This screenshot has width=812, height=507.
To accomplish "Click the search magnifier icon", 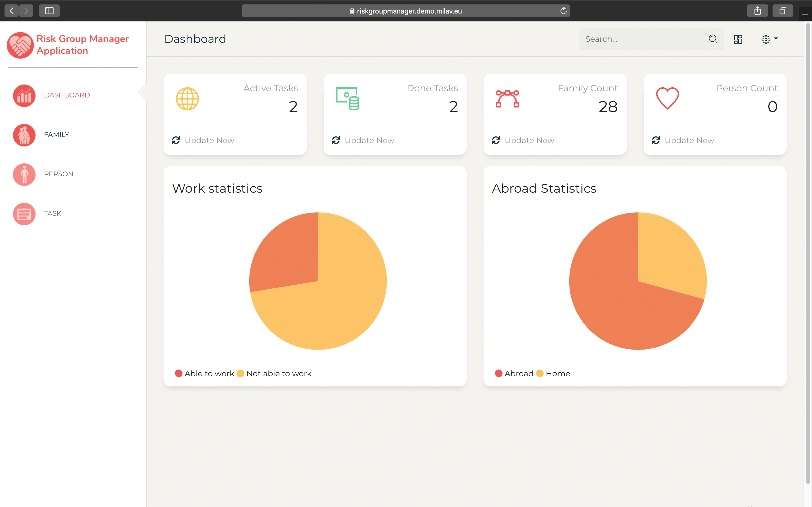I will [x=713, y=39].
